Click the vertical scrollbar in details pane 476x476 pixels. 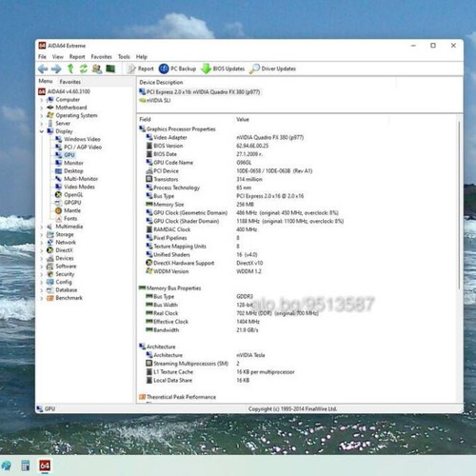click(459, 203)
